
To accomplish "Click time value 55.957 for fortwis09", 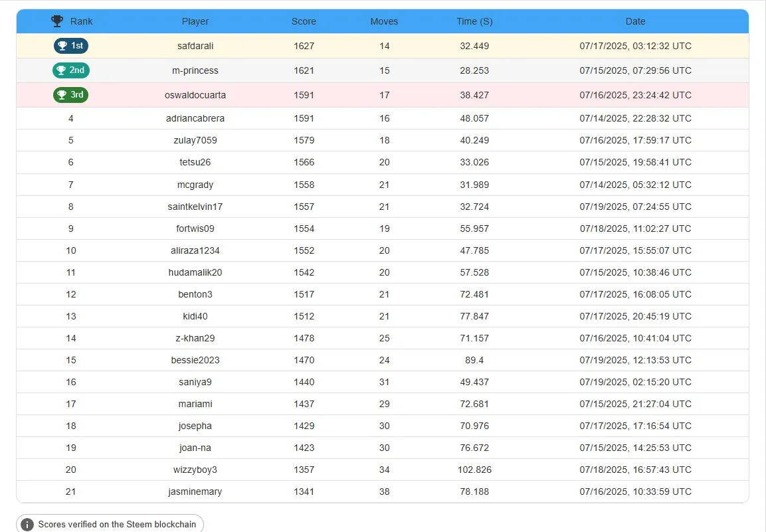I will click(x=474, y=228).
